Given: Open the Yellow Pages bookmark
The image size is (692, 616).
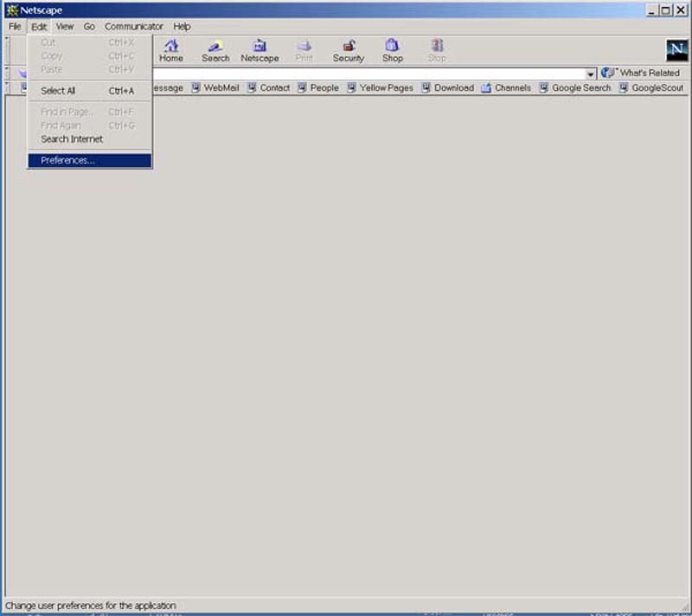Looking at the screenshot, I should coord(381,87).
